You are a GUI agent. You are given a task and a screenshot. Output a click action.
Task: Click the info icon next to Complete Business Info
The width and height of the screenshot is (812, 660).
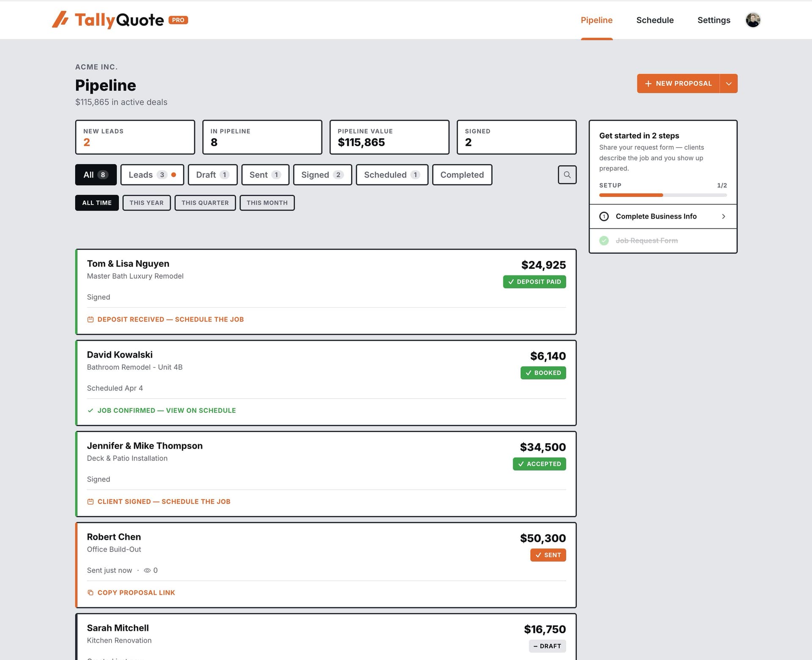(x=604, y=216)
